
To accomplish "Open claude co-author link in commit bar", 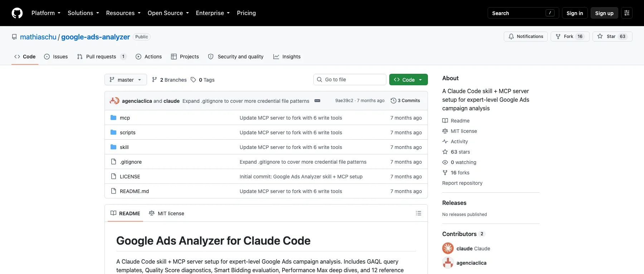I will point(171,101).
